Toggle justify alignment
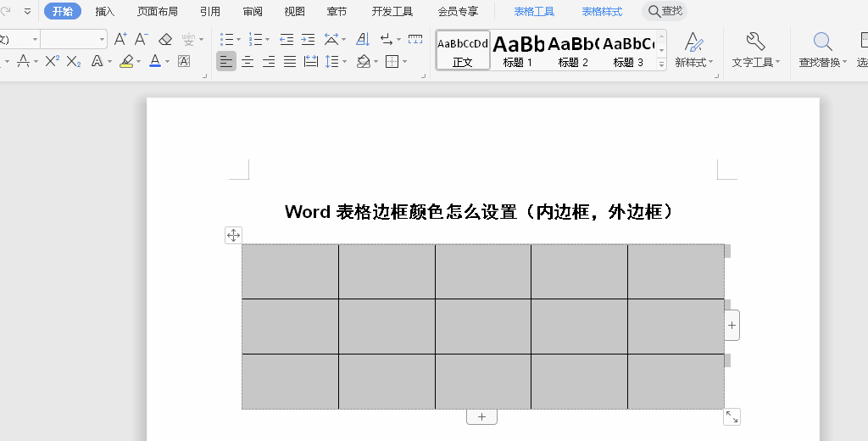The width and height of the screenshot is (868, 441). point(290,61)
